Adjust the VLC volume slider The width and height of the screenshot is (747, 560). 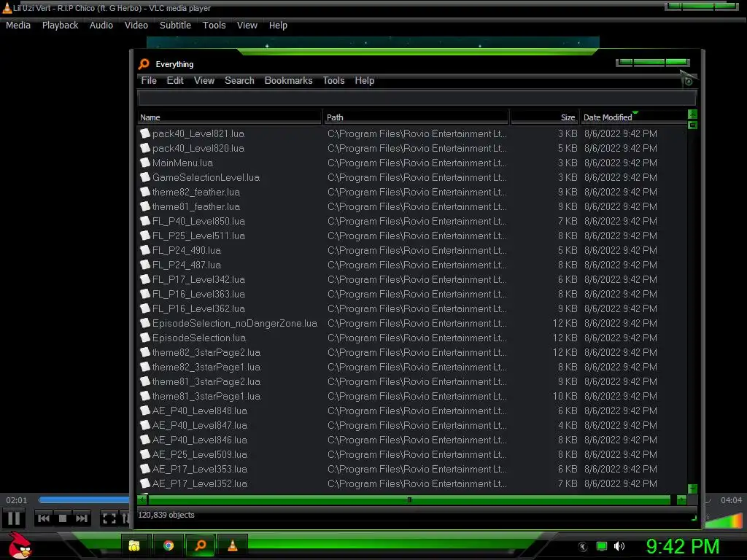tap(724, 521)
